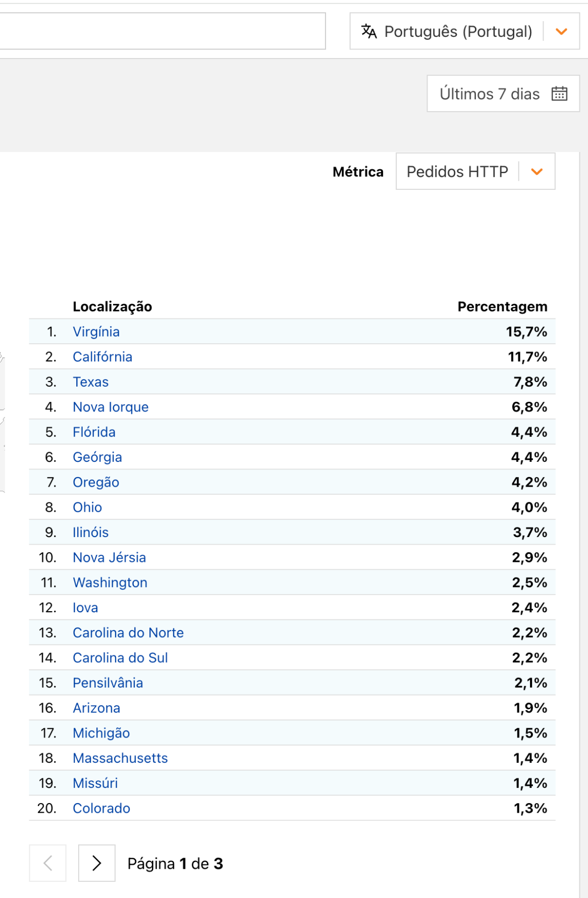Click the Percentagem column header
Screen dimensions: 588x898
502,306
